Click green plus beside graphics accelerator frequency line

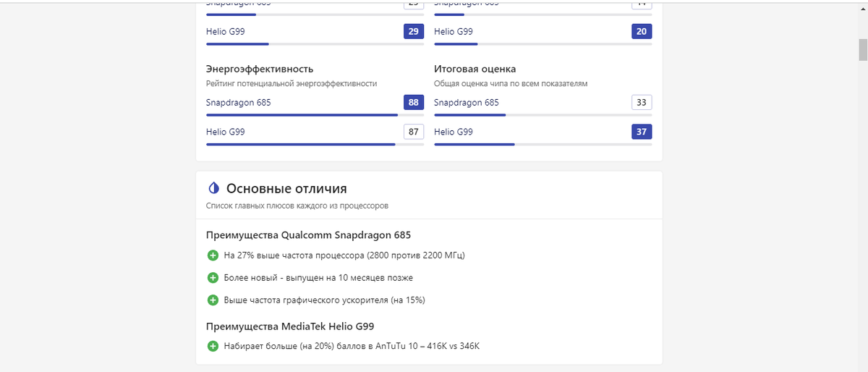click(213, 300)
